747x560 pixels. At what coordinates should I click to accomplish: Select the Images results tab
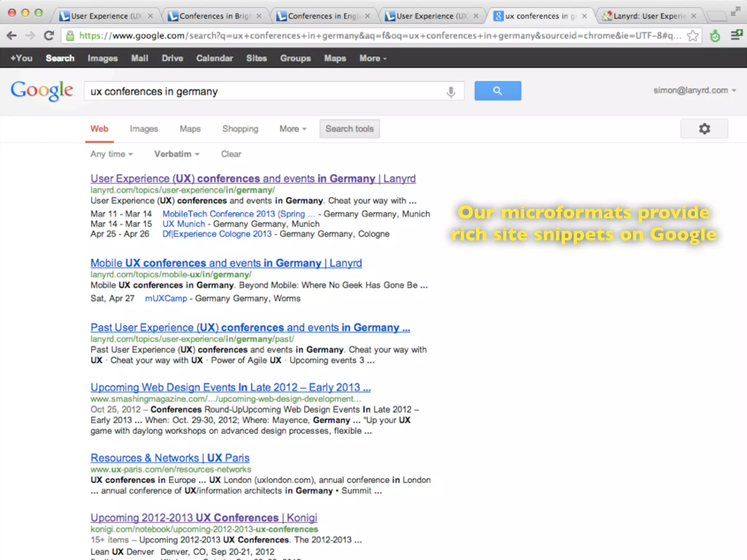point(144,129)
